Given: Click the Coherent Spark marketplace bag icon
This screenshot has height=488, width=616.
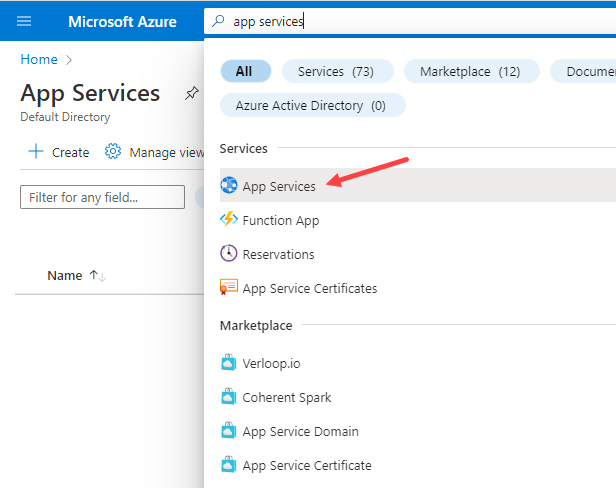Looking at the screenshot, I should (229, 396).
